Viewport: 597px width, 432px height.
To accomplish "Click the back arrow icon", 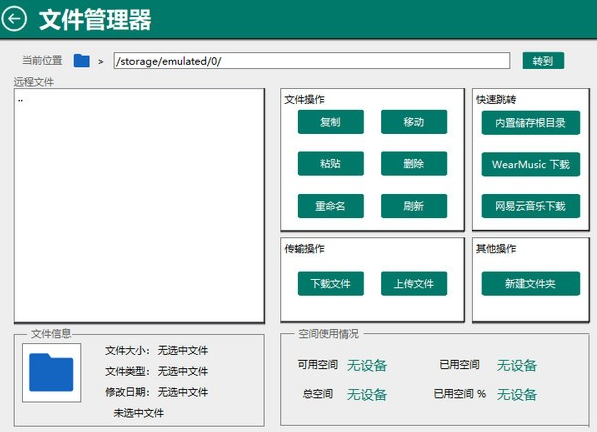I will click(14, 19).
